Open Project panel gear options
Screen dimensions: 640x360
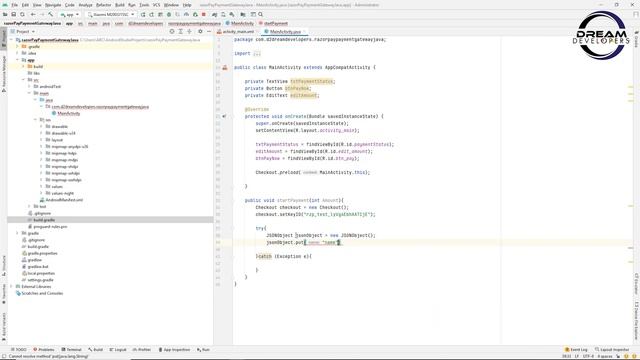[200, 31]
